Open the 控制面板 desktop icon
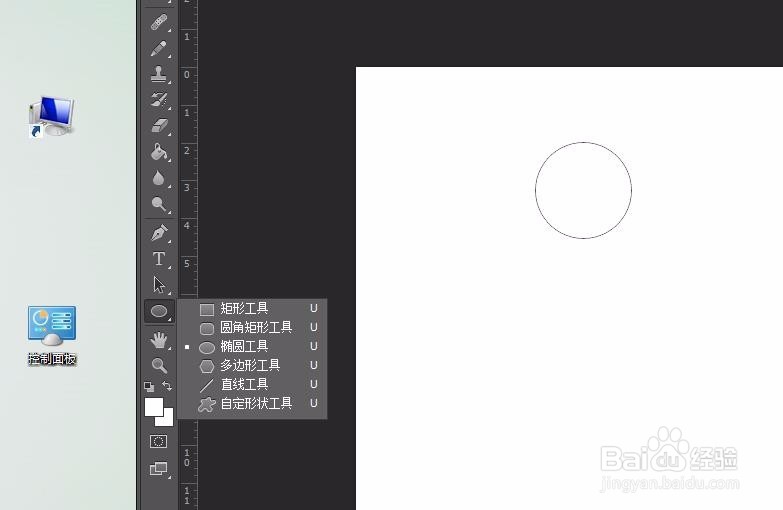This screenshot has width=783, height=510. point(52,335)
